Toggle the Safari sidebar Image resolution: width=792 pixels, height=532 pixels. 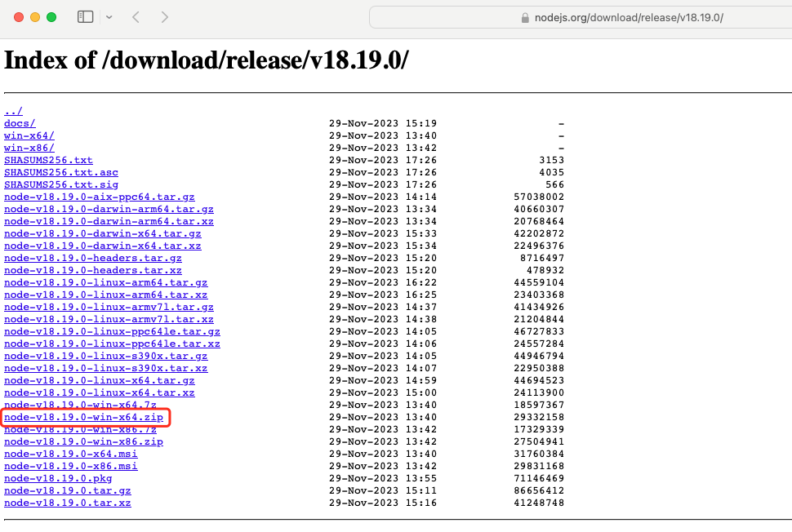[85, 16]
